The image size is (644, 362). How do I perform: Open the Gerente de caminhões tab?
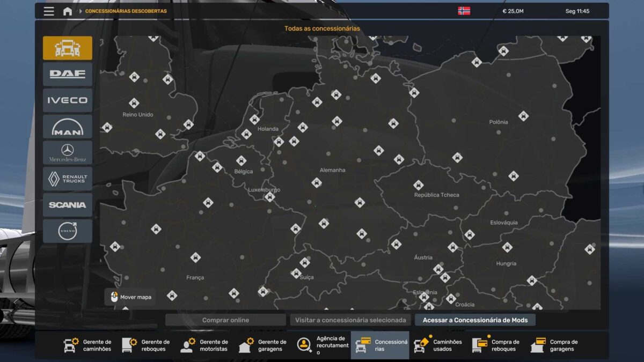click(88, 345)
